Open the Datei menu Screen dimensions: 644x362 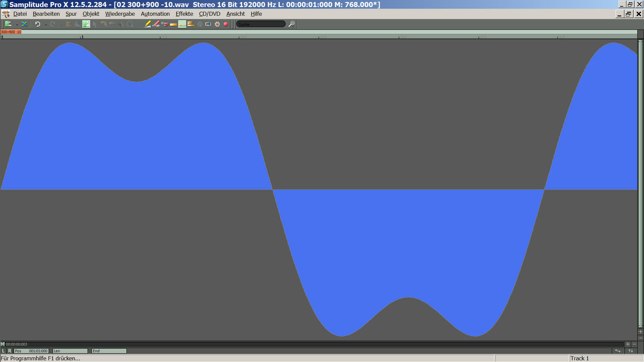coord(20,14)
